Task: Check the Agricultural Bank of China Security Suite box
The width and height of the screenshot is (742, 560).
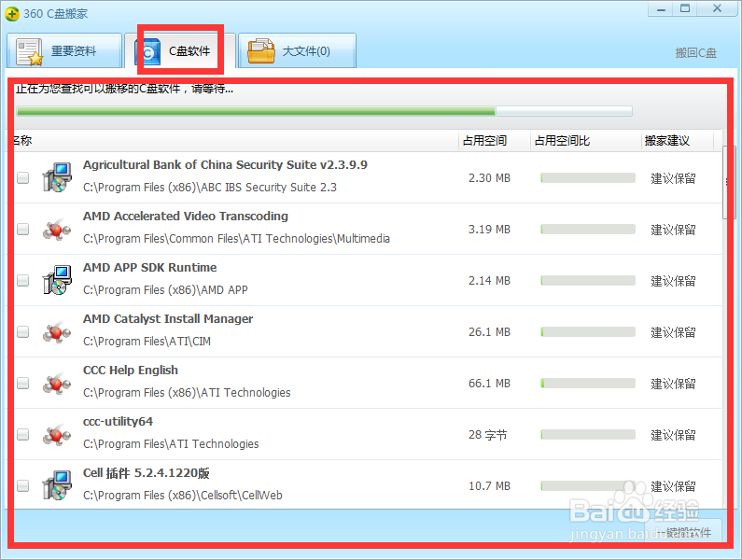Action: coord(22,178)
